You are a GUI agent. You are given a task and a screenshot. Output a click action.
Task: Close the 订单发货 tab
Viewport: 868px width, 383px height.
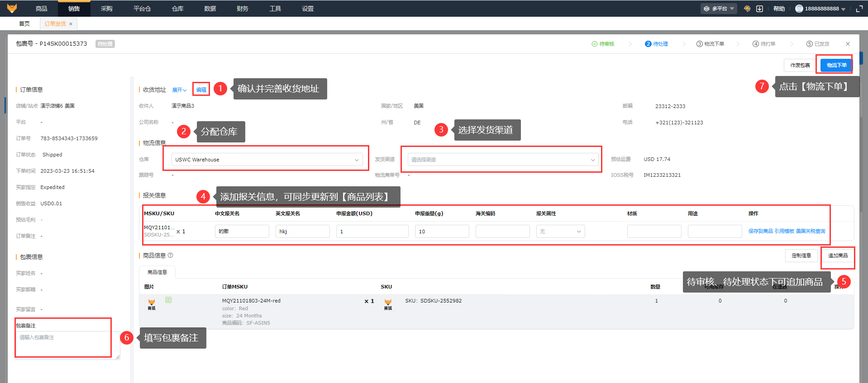coord(71,24)
